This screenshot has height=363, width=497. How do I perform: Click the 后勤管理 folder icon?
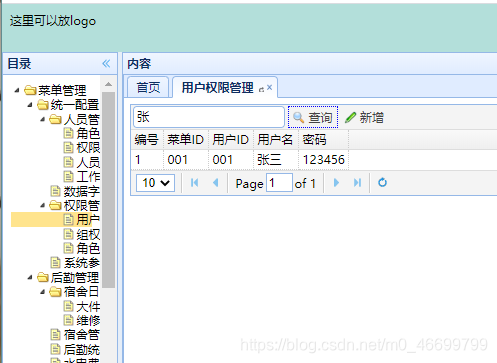43,277
